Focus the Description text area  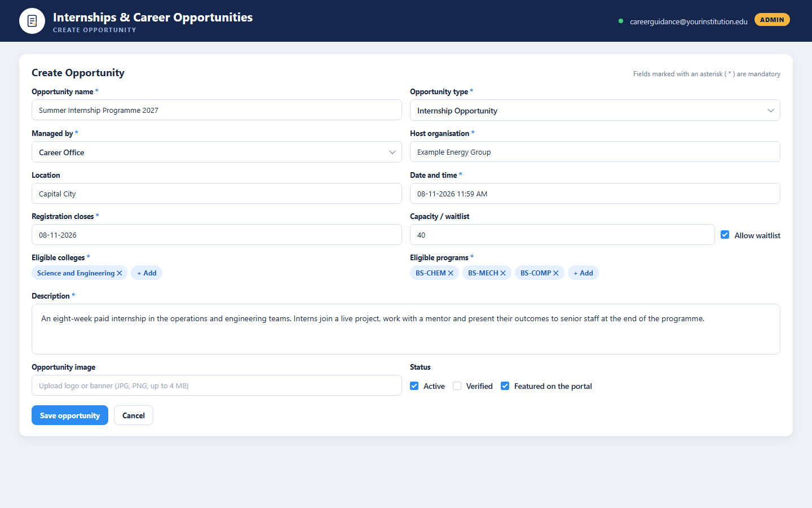406,329
